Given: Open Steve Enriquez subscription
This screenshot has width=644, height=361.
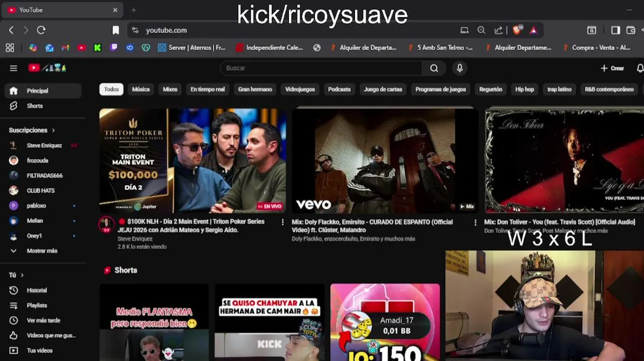Looking at the screenshot, I should 43,145.
